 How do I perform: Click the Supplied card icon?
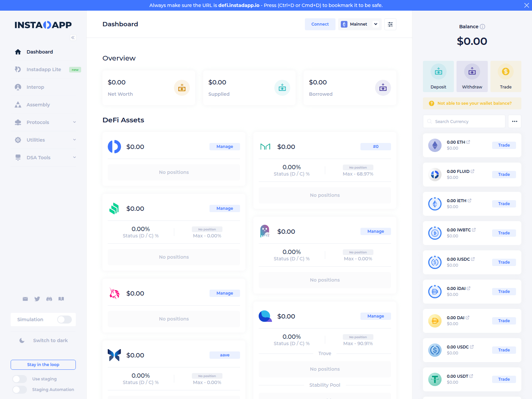(282, 88)
